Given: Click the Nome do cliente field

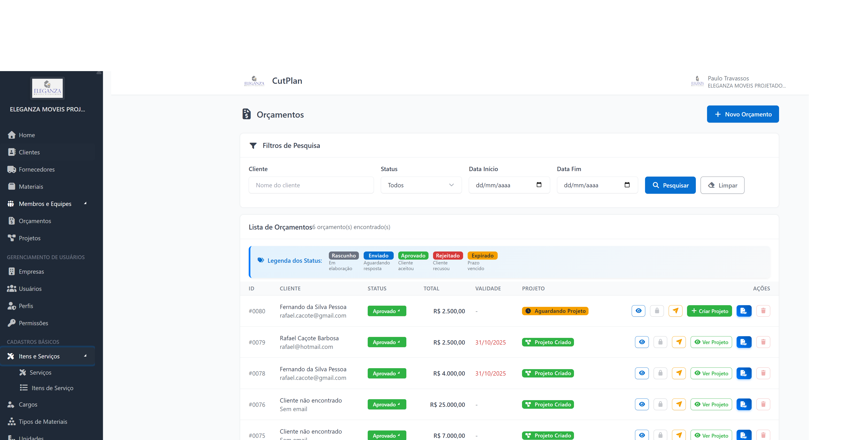Looking at the screenshot, I should click(311, 185).
